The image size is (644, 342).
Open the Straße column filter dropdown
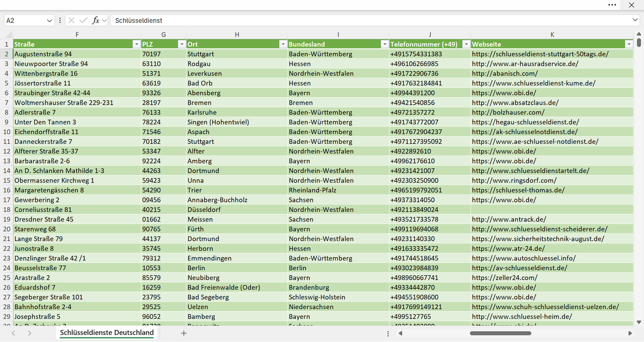136,44
